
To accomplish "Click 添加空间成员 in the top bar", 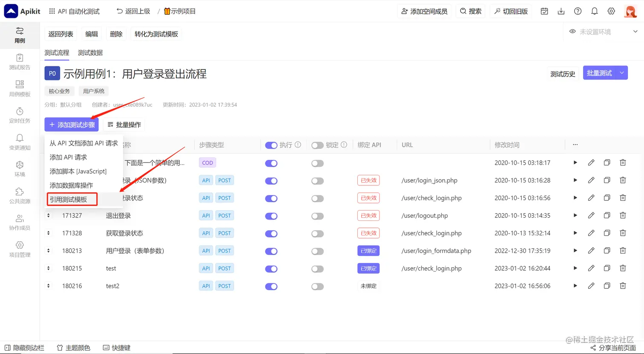I will point(425,11).
